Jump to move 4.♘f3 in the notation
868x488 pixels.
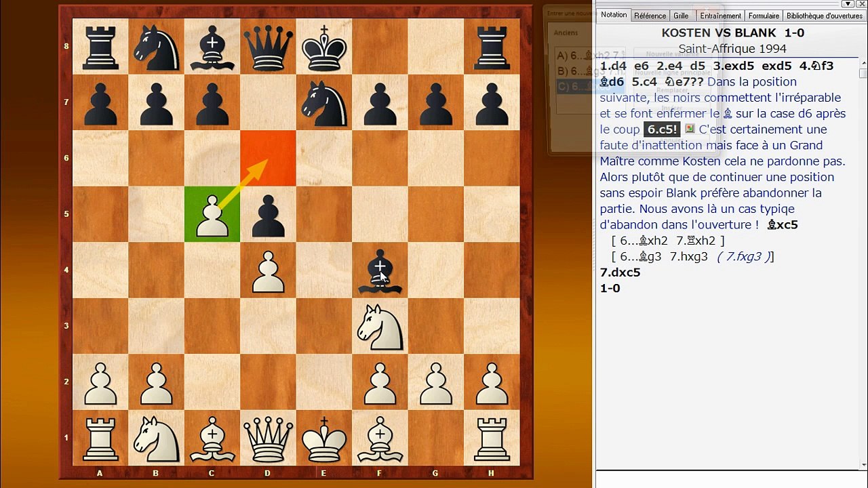pyautogui.click(x=816, y=66)
